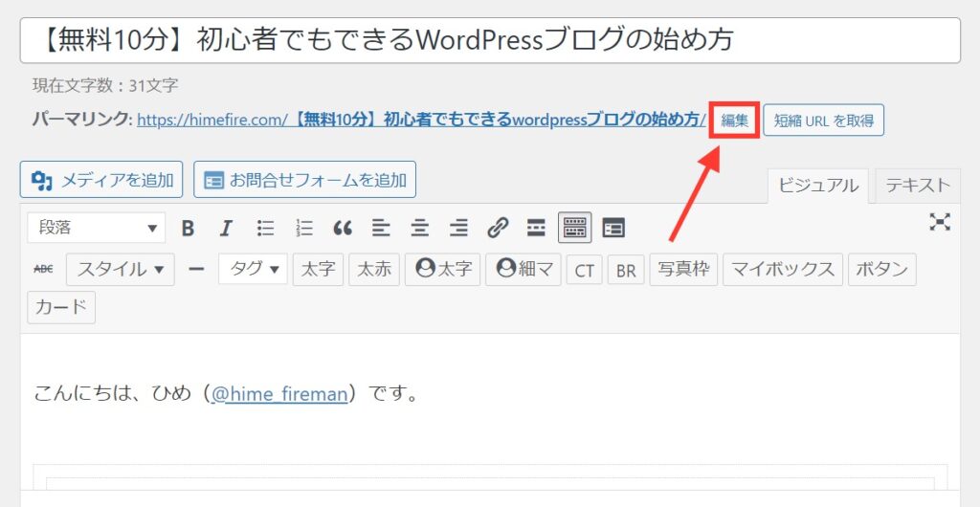Insert the Read More tag

(536, 229)
